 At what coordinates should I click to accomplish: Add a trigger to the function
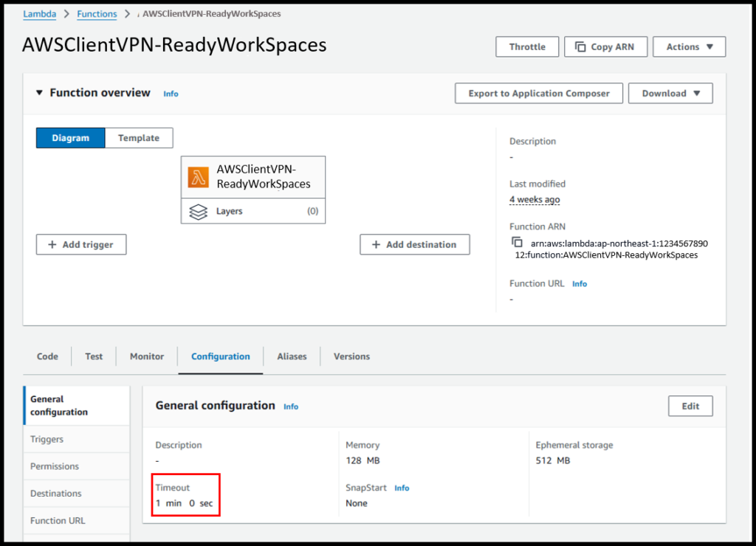click(x=81, y=245)
